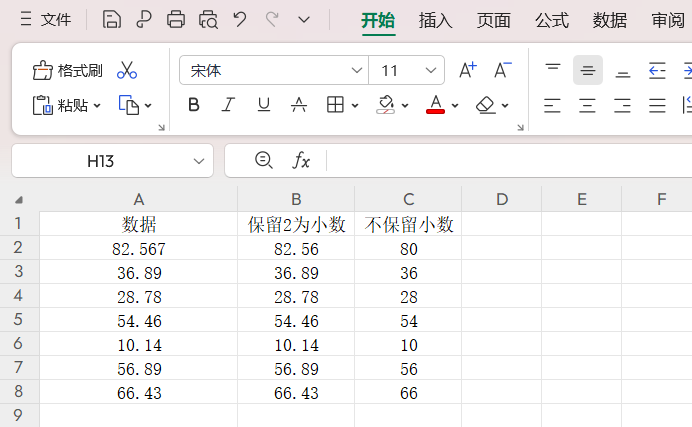Click the Cut scissors icon
The image size is (692, 427).
(127, 70)
